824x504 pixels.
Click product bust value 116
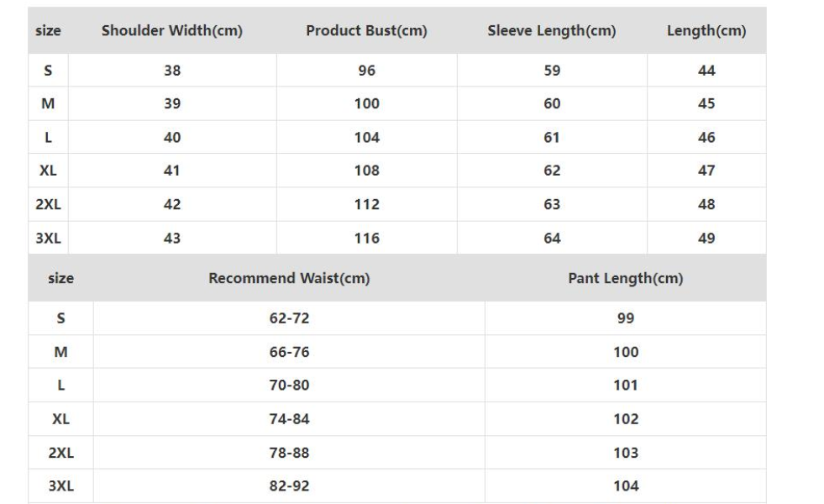[x=366, y=238]
